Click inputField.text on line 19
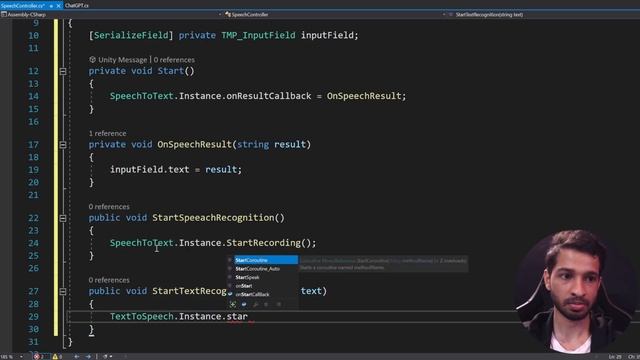This screenshot has height=360, width=640. click(x=149, y=170)
